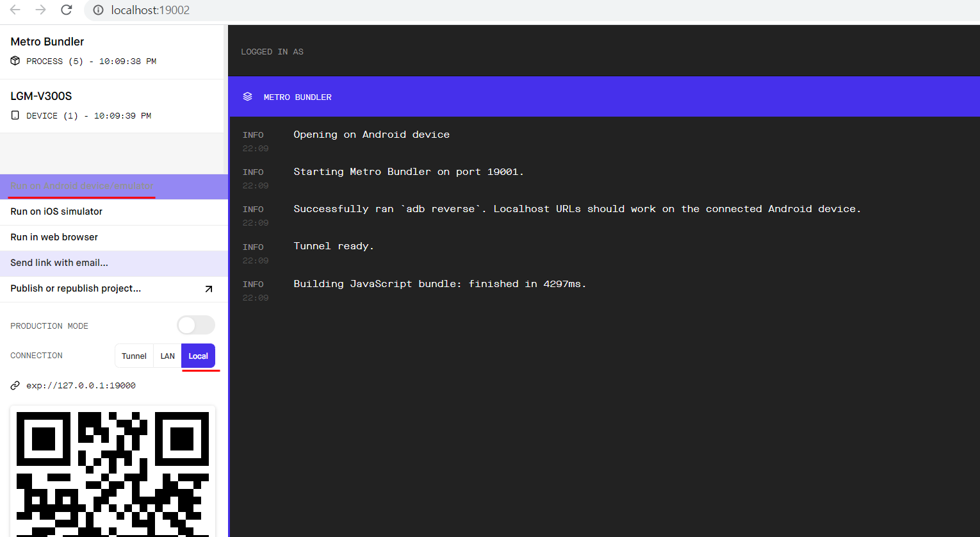This screenshot has height=537, width=980.
Task: Click the PROCESS (5) timestamp text
Action: 92,62
